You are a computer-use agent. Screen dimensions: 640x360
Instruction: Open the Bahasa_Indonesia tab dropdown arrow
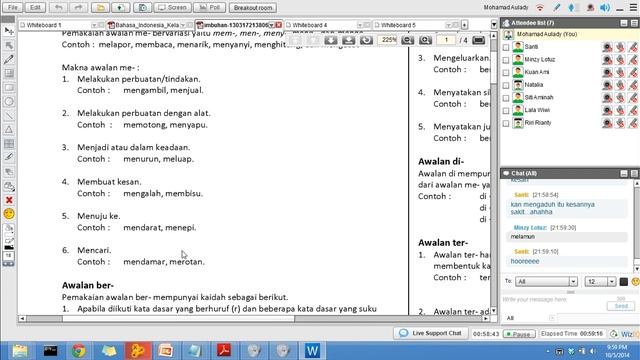click(182, 25)
